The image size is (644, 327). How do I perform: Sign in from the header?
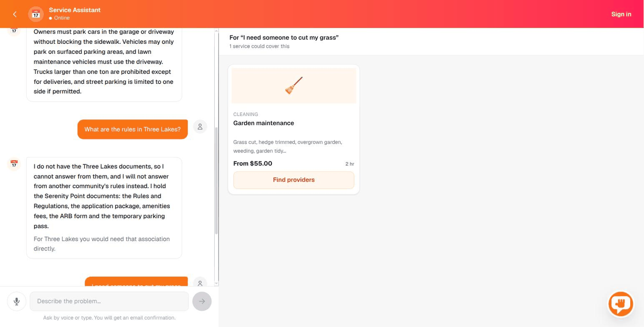point(621,14)
